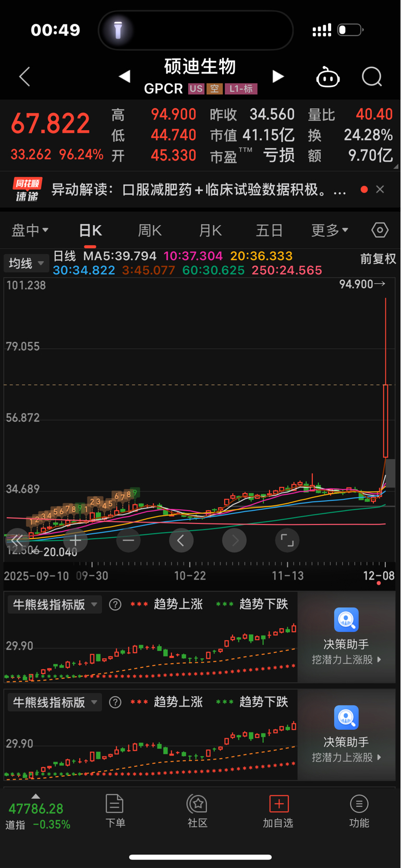Image resolution: width=401 pixels, height=868 pixels.
Task: Zoom in the K-line chart with plus
Action: [x=76, y=540]
